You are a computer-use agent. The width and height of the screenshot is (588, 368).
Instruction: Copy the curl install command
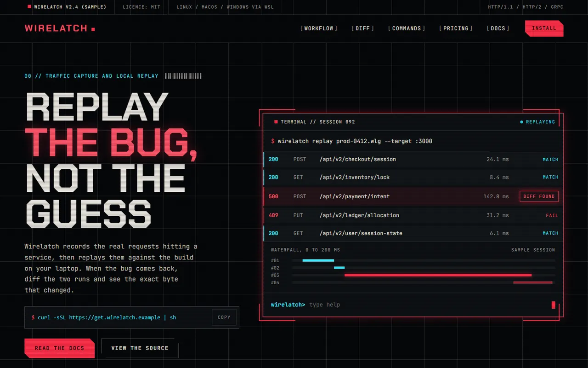click(224, 317)
